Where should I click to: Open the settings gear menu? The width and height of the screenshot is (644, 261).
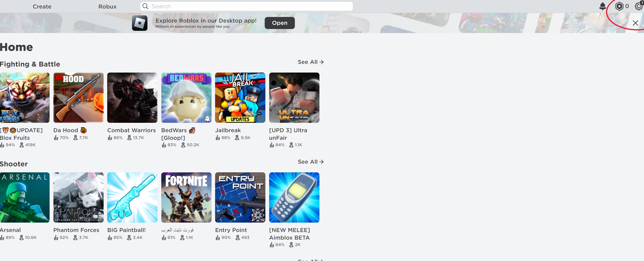(638, 6)
